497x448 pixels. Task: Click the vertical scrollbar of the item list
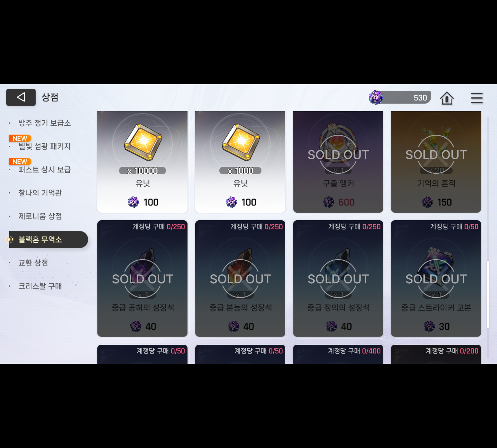pos(488,294)
